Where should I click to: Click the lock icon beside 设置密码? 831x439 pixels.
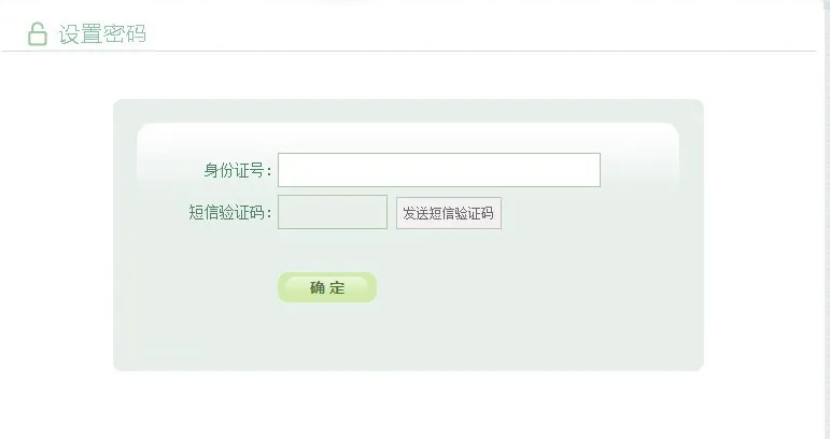37,34
